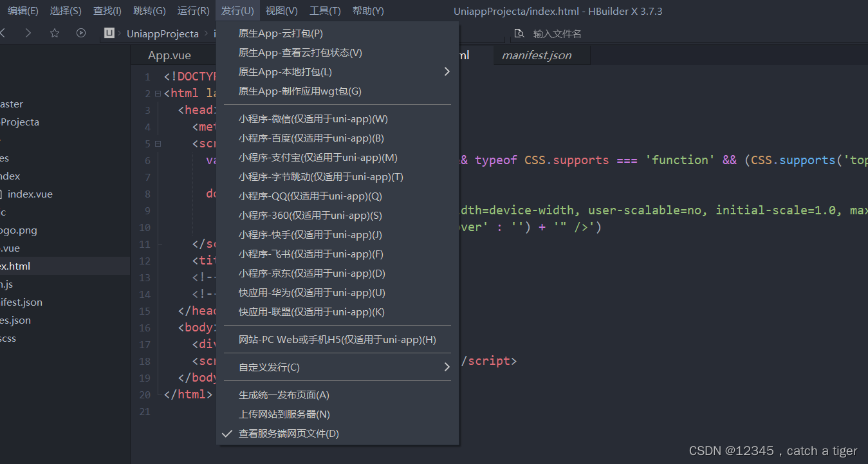Click line number 21 in the gutter
The height and width of the screenshot is (464, 868).
(x=145, y=412)
